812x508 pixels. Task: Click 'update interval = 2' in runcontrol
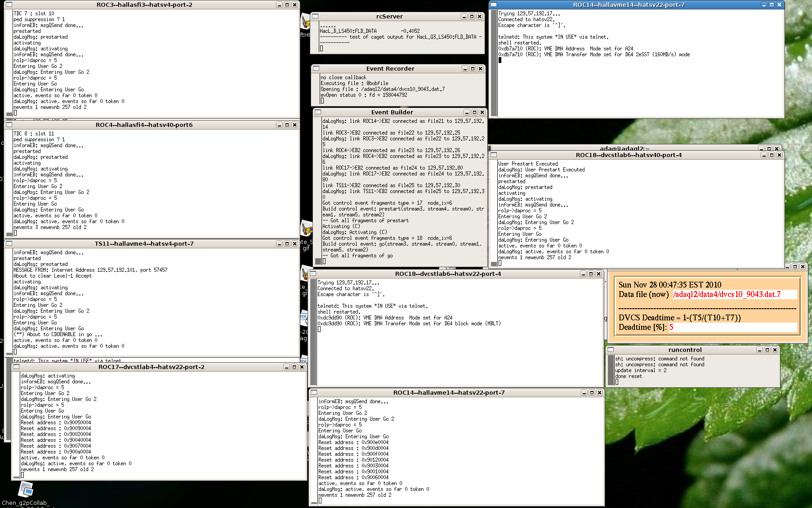[x=641, y=370]
